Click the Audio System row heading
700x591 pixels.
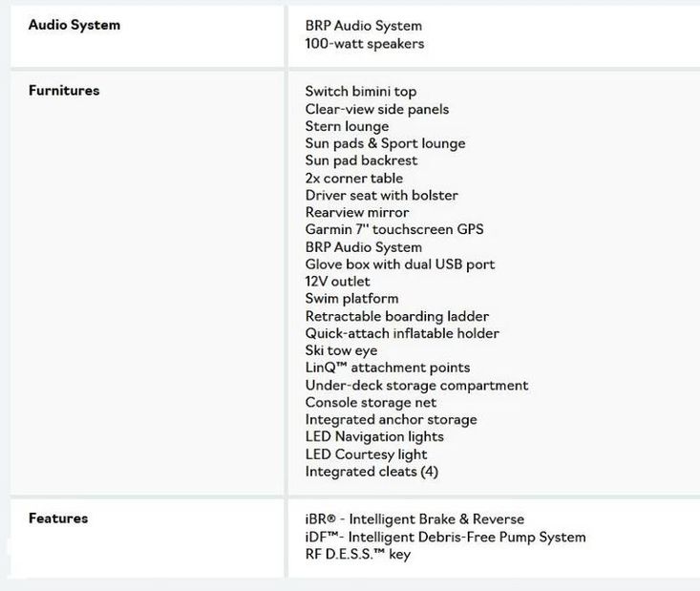pyautogui.click(x=74, y=25)
